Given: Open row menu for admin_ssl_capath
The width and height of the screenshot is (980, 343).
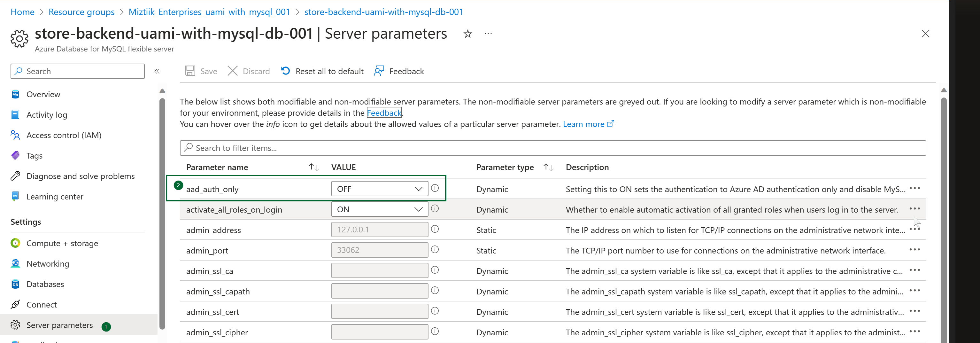Looking at the screenshot, I should pyautogui.click(x=914, y=291).
